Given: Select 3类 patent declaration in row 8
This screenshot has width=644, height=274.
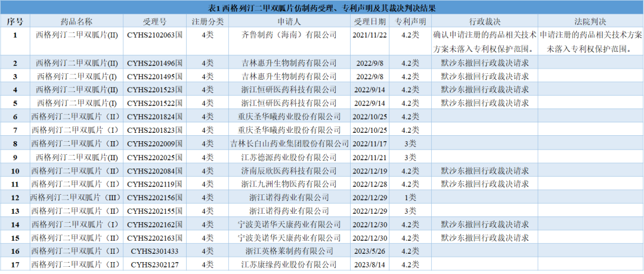Looking at the screenshot, I should (410, 144).
